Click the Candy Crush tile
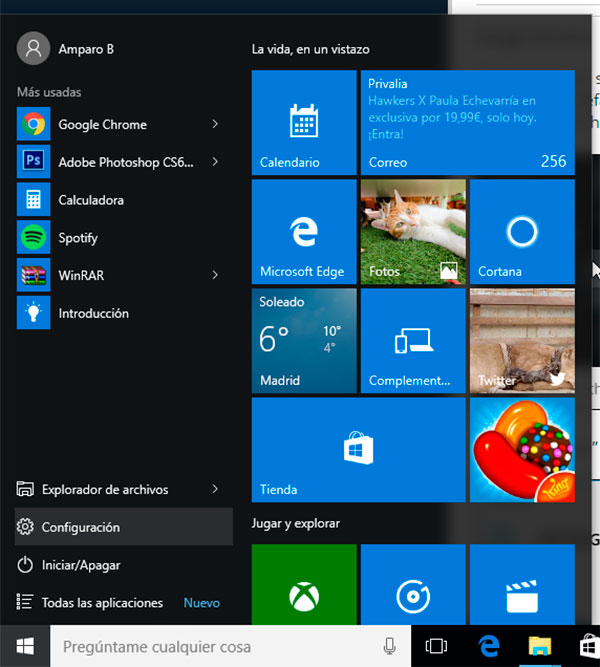Screen dimensions: 600x667 pyautogui.click(x=521, y=449)
